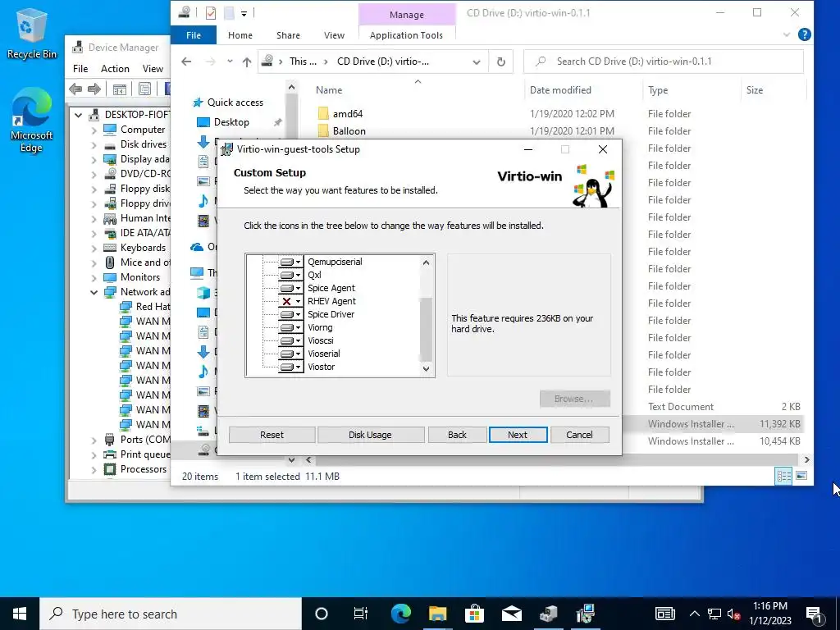Select the Viostor feature label
The width and height of the screenshot is (840, 630).
point(322,367)
